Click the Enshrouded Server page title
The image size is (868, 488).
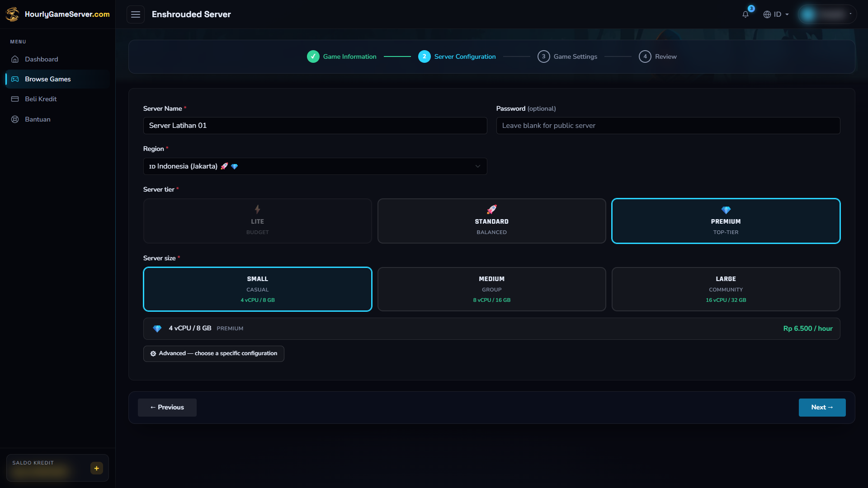[191, 14]
